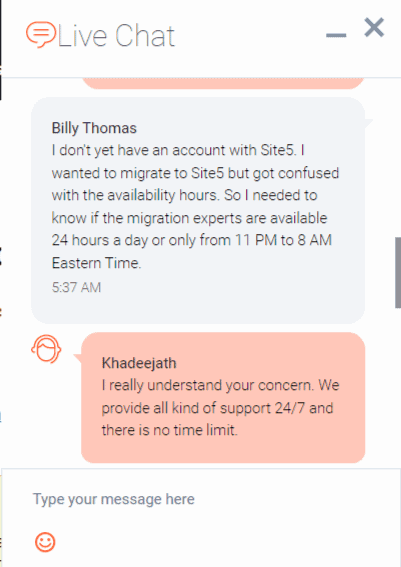Screen dimensions: 401x567
Task: Click the orange Live Chat speech bubble icon
Action: click(x=40, y=35)
